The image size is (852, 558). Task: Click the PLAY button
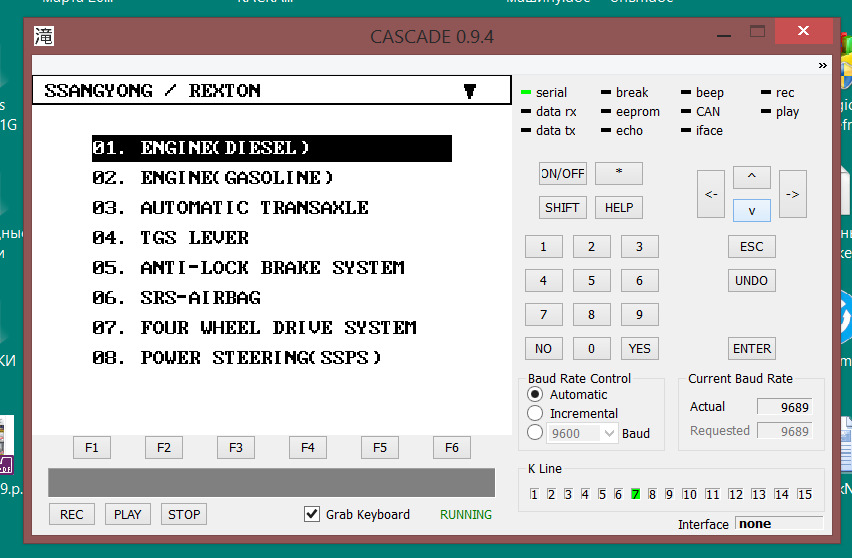(128, 515)
